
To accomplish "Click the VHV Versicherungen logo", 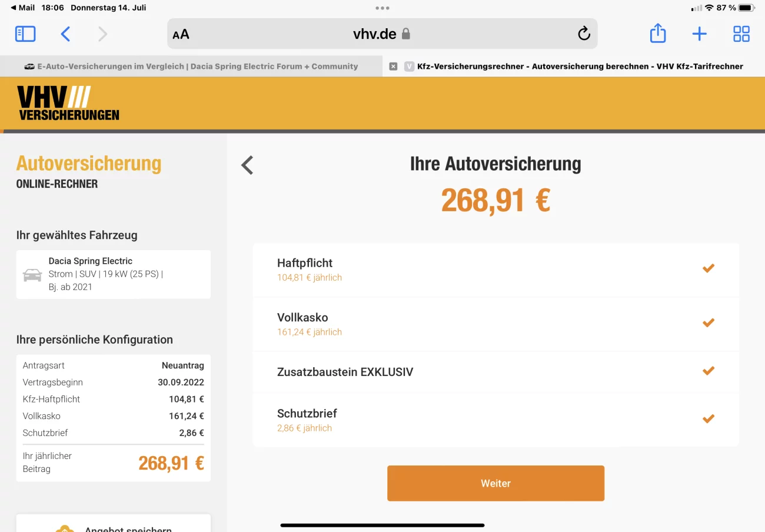I will click(68, 103).
